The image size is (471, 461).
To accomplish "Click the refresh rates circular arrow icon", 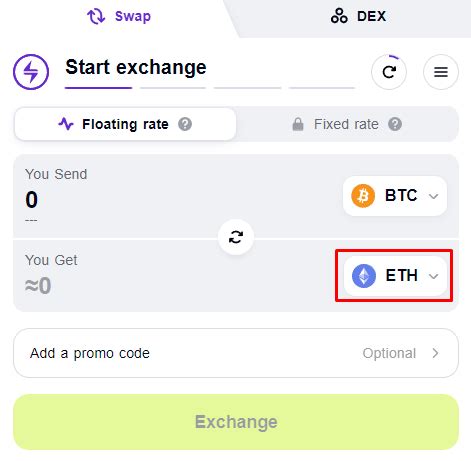I will 389,72.
